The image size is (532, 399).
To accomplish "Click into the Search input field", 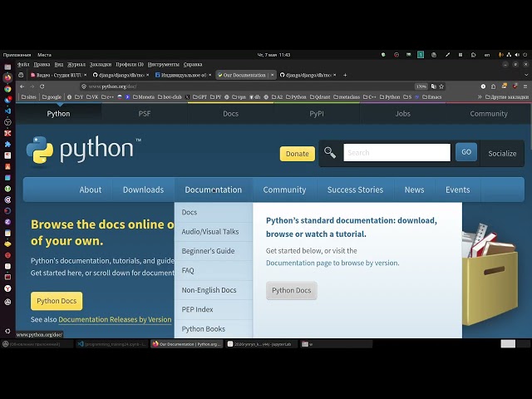I will pos(397,153).
